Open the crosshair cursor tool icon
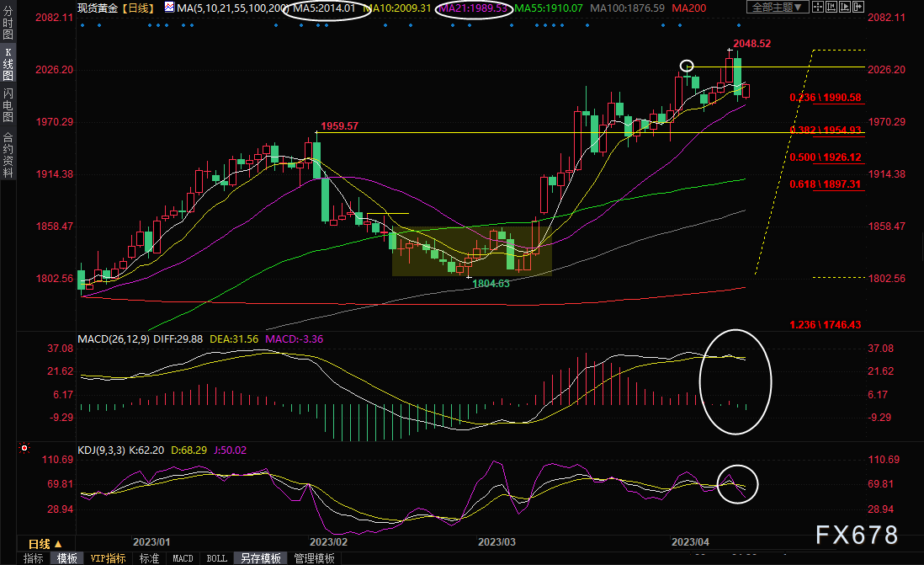The height and width of the screenshot is (565, 924). [x=818, y=7]
